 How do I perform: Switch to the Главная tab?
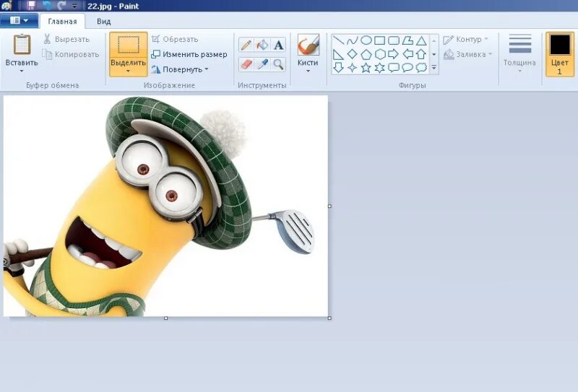coord(62,22)
